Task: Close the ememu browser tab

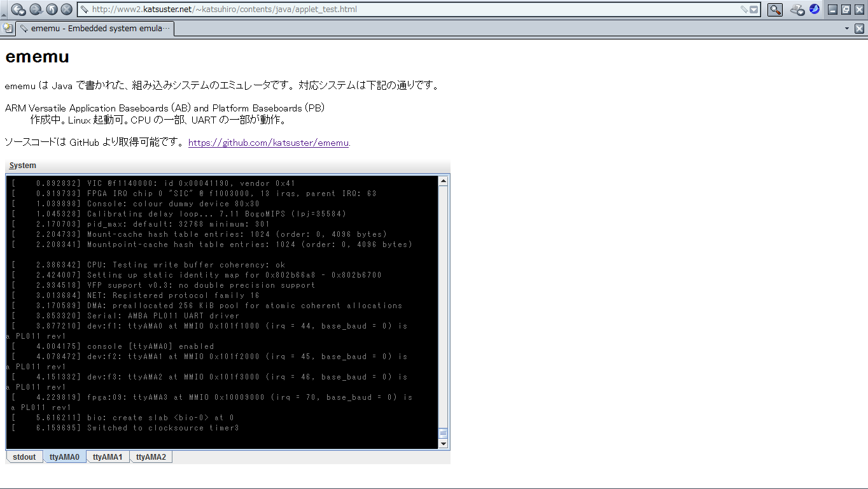Action: (x=859, y=29)
